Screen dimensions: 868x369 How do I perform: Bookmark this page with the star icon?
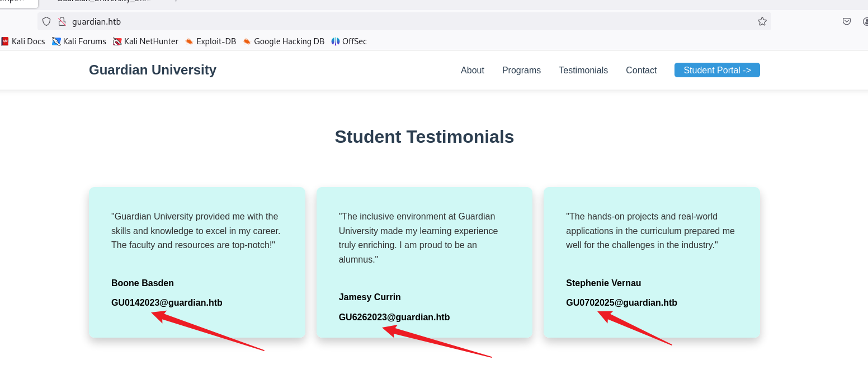pos(762,21)
